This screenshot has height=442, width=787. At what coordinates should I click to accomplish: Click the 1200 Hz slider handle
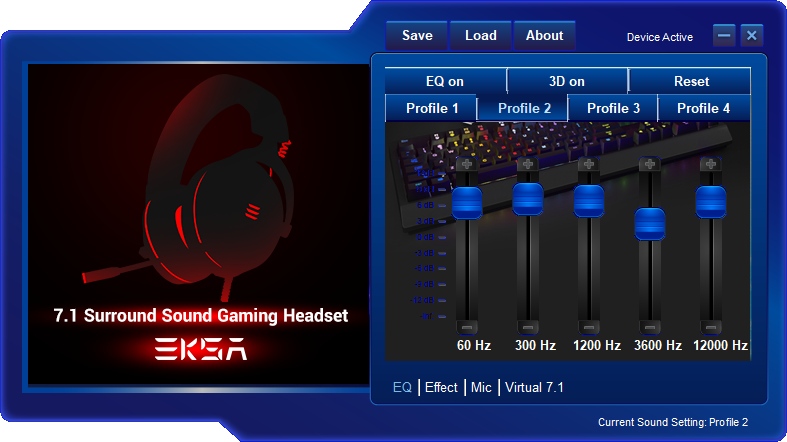pyautogui.click(x=589, y=201)
